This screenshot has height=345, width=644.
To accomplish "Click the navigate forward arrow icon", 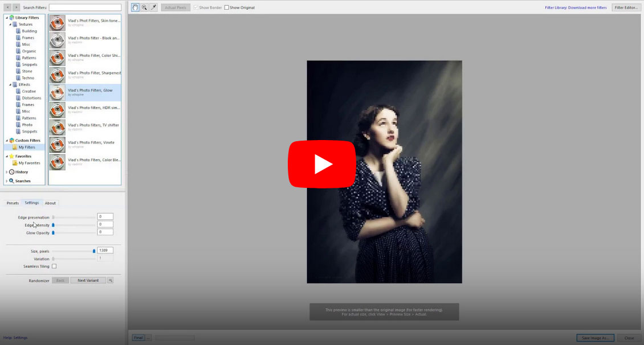I will pyautogui.click(x=16, y=7).
